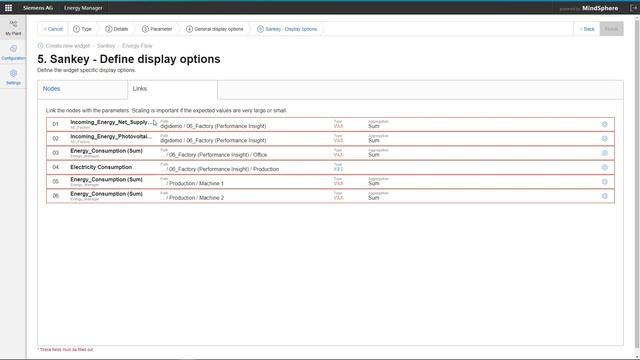The image size is (640, 360).
Task: Select Incoming_Energy_Net_Supply link row
Action: (x=330, y=124)
